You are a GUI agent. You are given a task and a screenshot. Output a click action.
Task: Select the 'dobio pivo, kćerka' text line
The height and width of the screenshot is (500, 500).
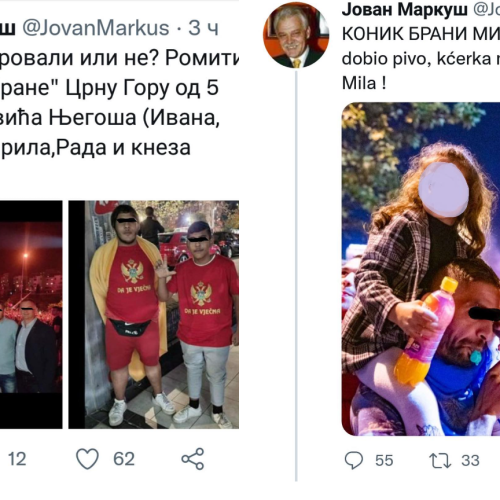pyautogui.click(x=421, y=59)
